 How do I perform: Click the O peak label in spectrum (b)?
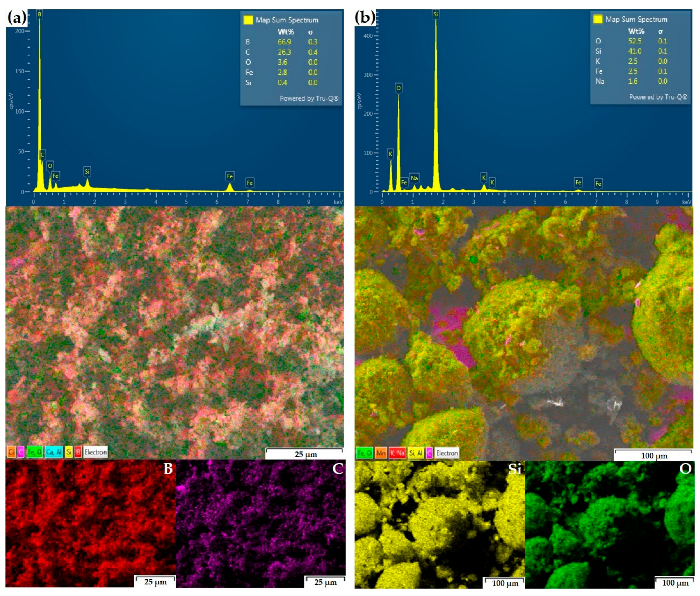click(398, 88)
